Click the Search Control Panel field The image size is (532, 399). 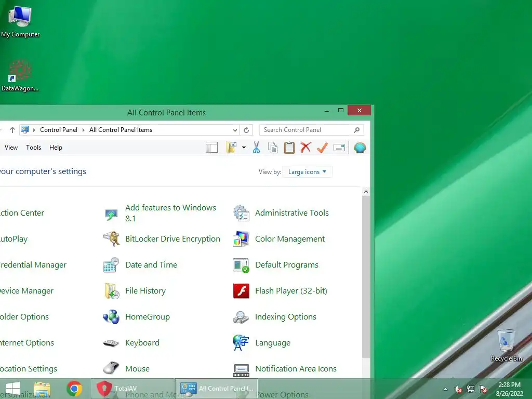click(x=312, y=130)
